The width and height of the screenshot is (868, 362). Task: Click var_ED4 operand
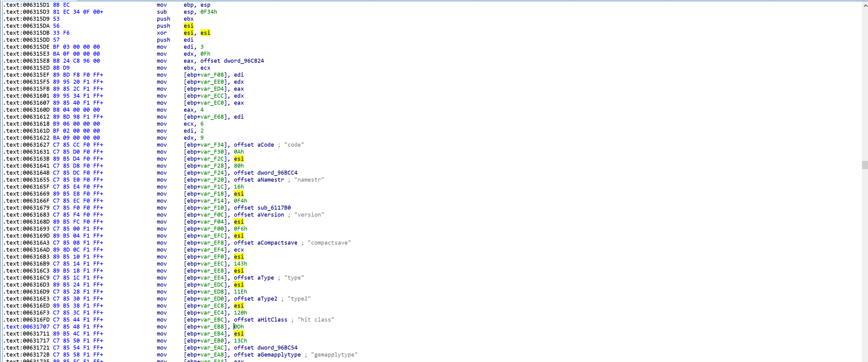point(212,89)
